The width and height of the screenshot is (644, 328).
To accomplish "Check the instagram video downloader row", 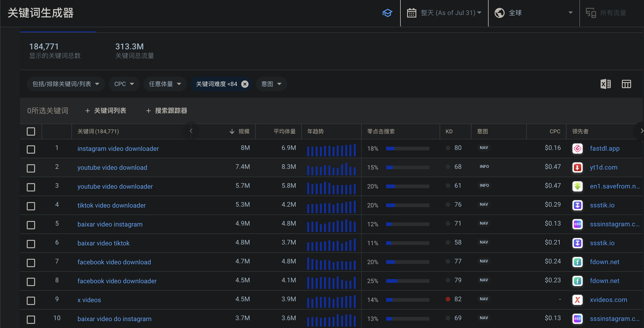I will point(31,149).
